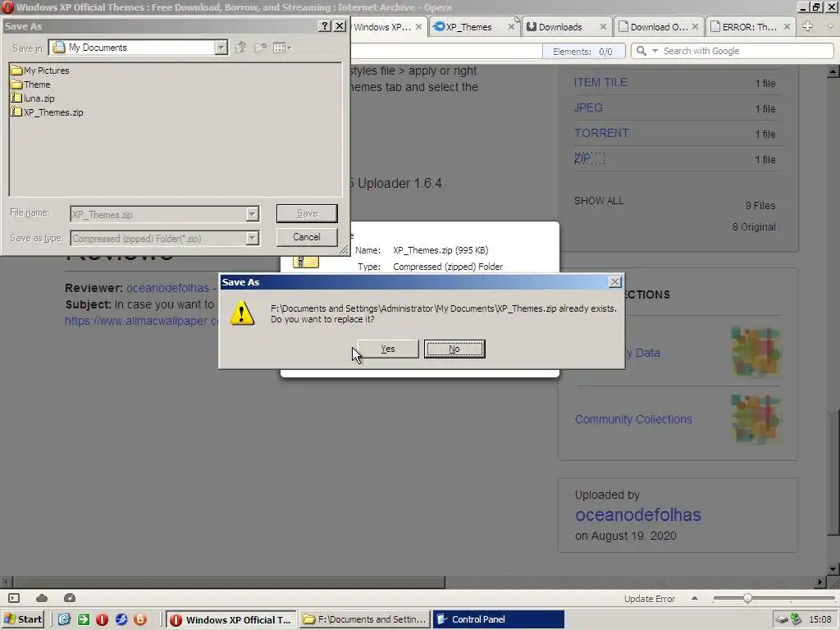
Task: Click the page vertical scrollbar down arrow
Action: [x=833, y=569]
